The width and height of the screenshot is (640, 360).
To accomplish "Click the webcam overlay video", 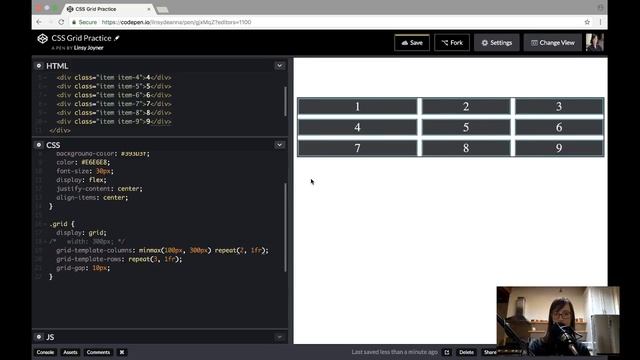I will click(558, 321).
